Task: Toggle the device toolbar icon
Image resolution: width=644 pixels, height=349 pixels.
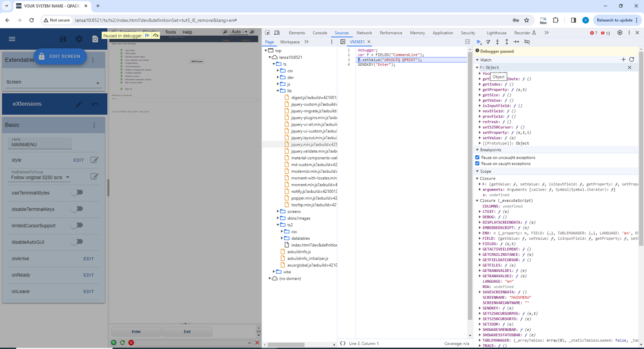Action: pos(277,33)
